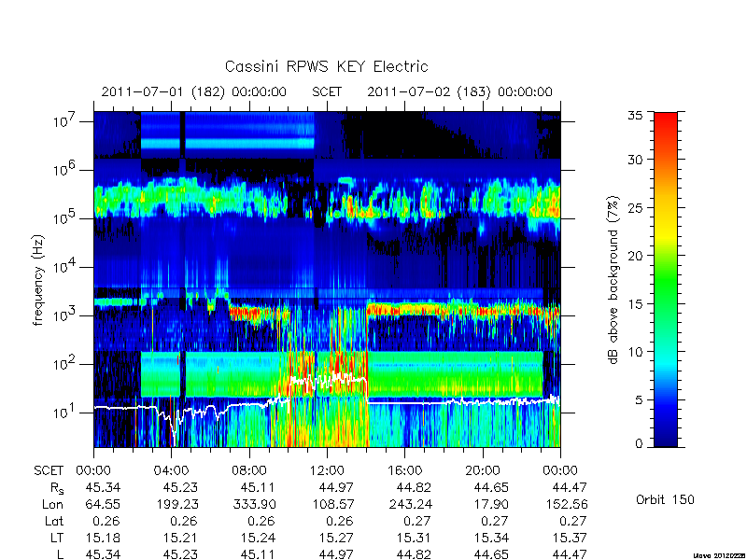Click 44.82 in the Rs row
Image resolution: width=747 pixels, height=560 pixels.
pyautogui.click(x=414, y=487)
